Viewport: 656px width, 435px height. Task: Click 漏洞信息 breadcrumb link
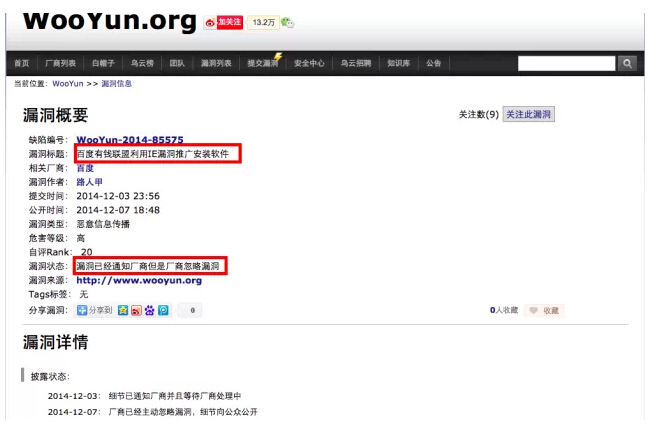point(116,84)
